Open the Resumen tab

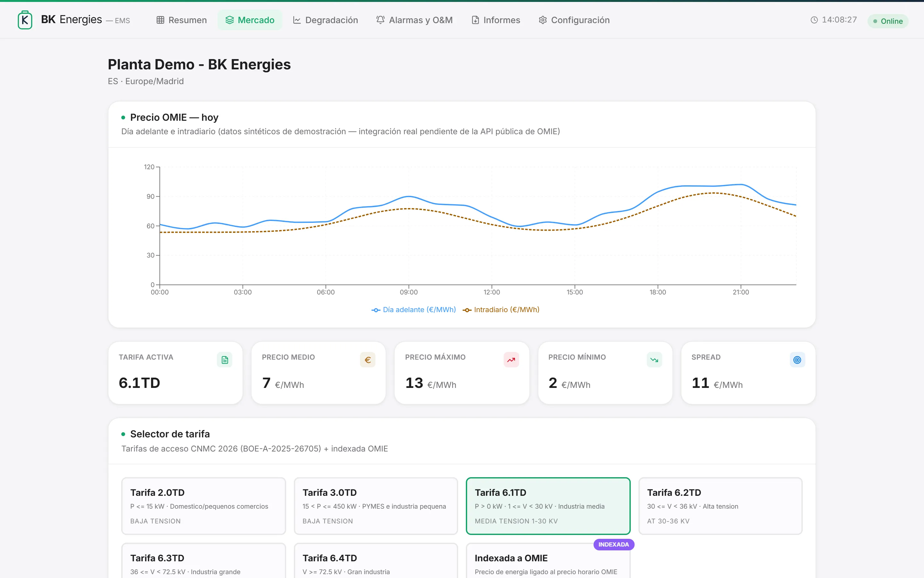[181, 20]
